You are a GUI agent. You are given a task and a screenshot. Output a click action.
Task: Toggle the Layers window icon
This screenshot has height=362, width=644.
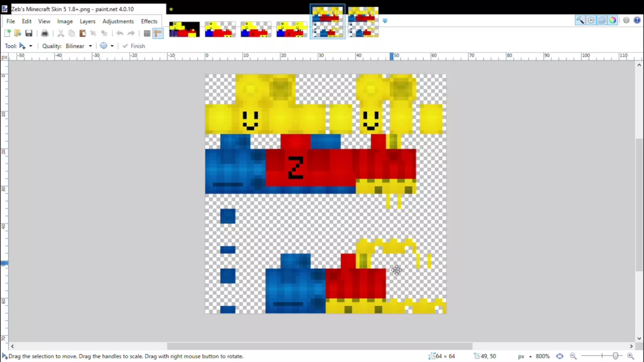click(602, 20)
